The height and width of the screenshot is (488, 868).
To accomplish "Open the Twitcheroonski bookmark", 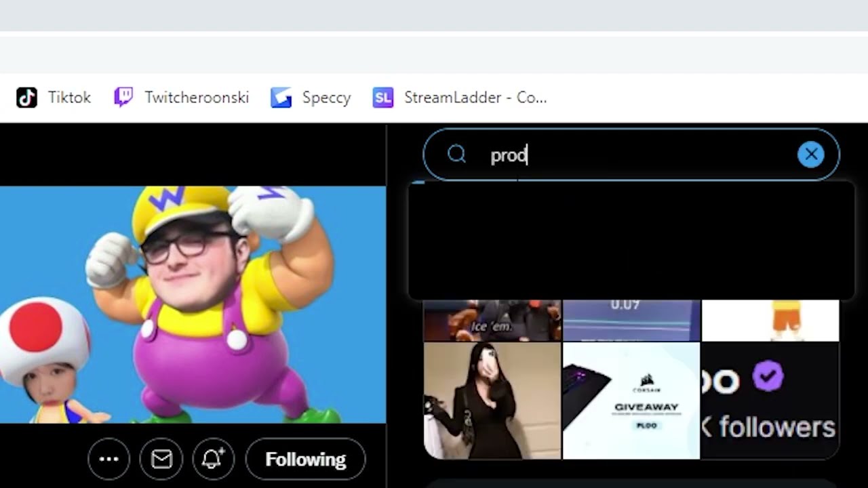I will pos(182,98).
